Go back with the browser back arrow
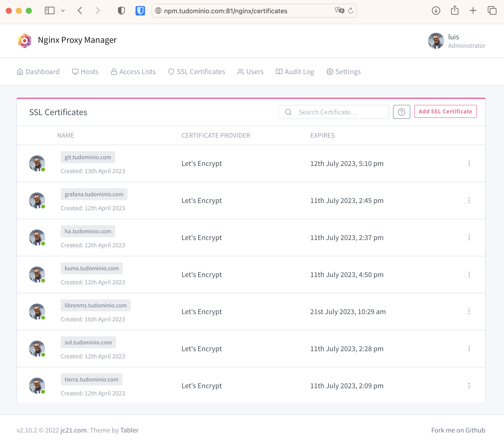 coord(80,11)
